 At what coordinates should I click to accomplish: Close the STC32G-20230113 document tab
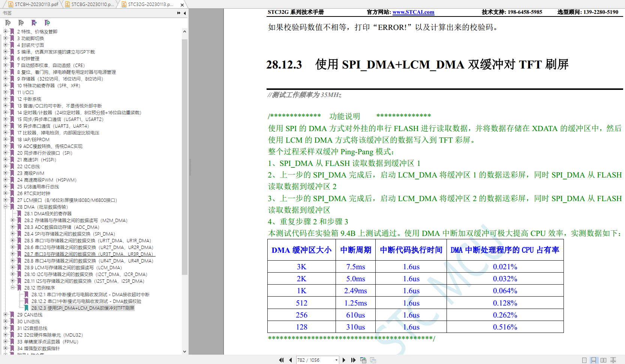coord(182,5)
